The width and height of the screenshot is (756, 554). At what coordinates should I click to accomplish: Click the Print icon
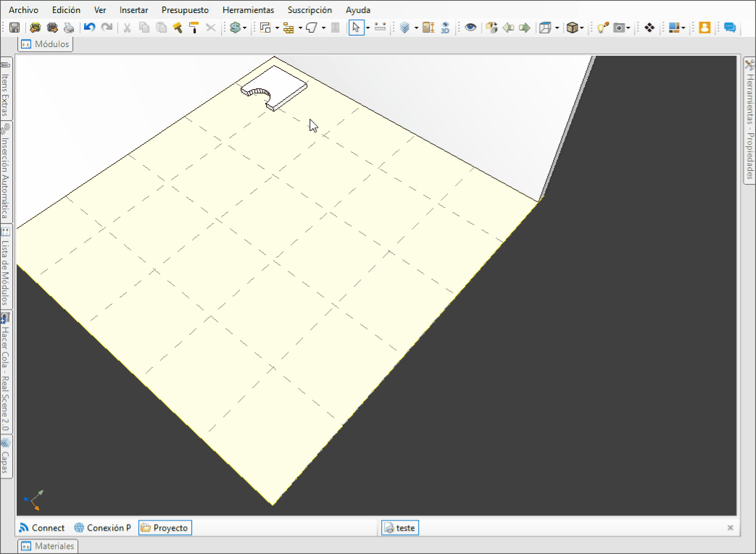69,28
